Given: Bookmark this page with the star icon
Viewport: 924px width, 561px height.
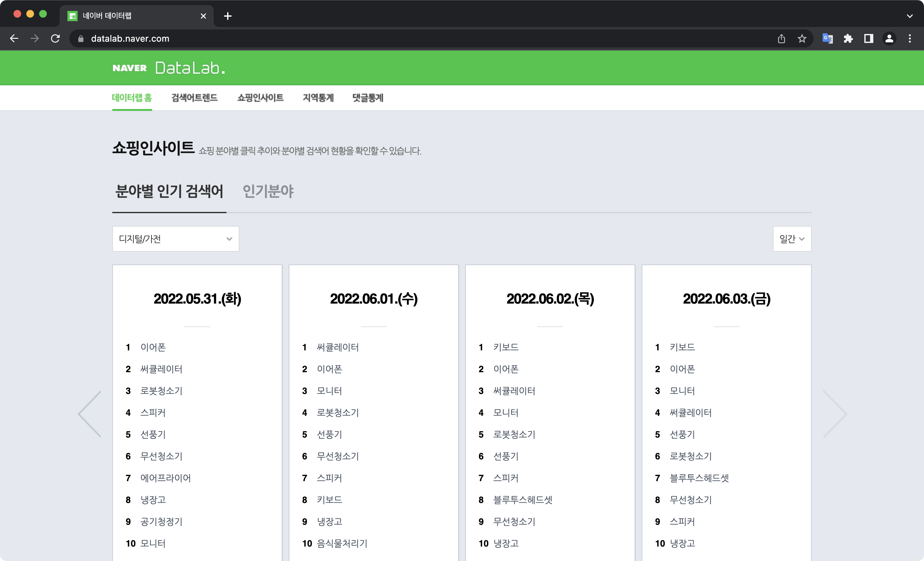Looking at the screenshot, I should [x=802, y=38].
